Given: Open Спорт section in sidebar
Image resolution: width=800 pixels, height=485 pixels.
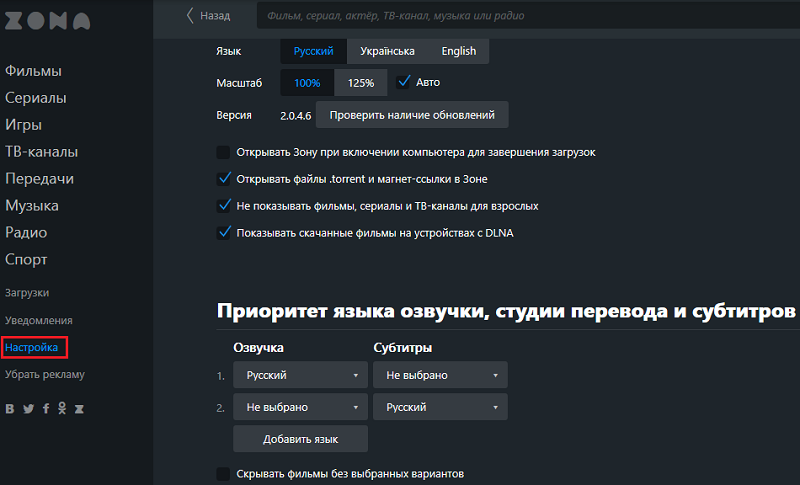Looking at the screenshot, I should pos(26,260).
